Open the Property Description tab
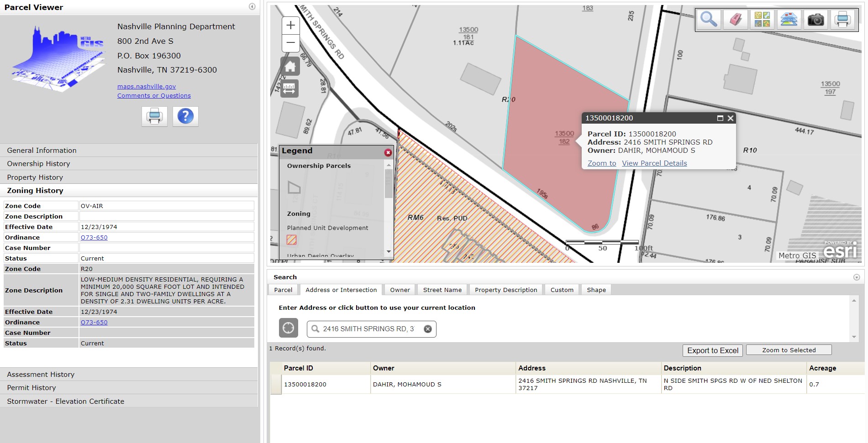Screen dimensions: 868x443 (x=506, y=290)
